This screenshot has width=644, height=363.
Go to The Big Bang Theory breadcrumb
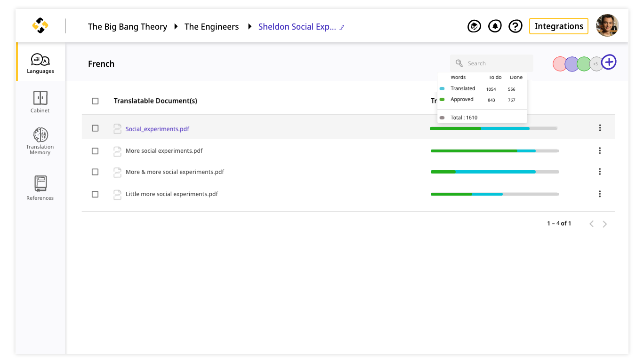tap(128, 27)
